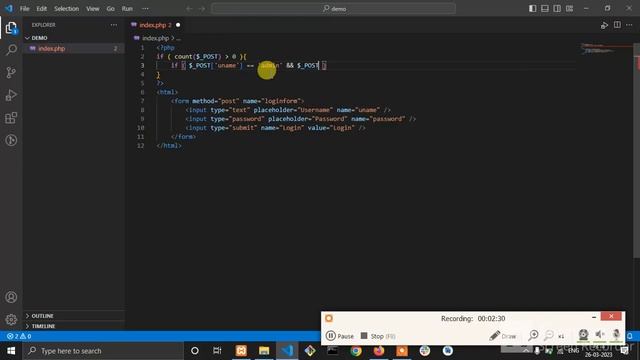Open terminal window from taskbar
The image size is (640, 360).
[333, 351]
